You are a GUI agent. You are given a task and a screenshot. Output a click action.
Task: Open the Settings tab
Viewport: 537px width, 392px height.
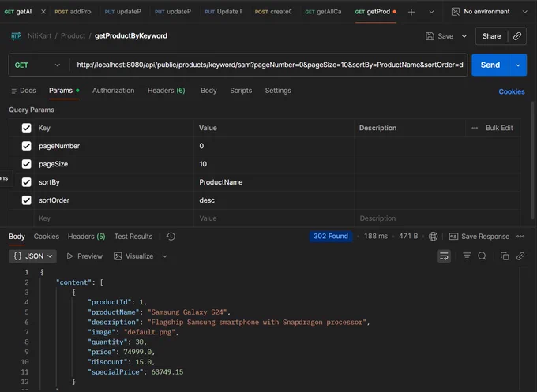pos(278,91)
